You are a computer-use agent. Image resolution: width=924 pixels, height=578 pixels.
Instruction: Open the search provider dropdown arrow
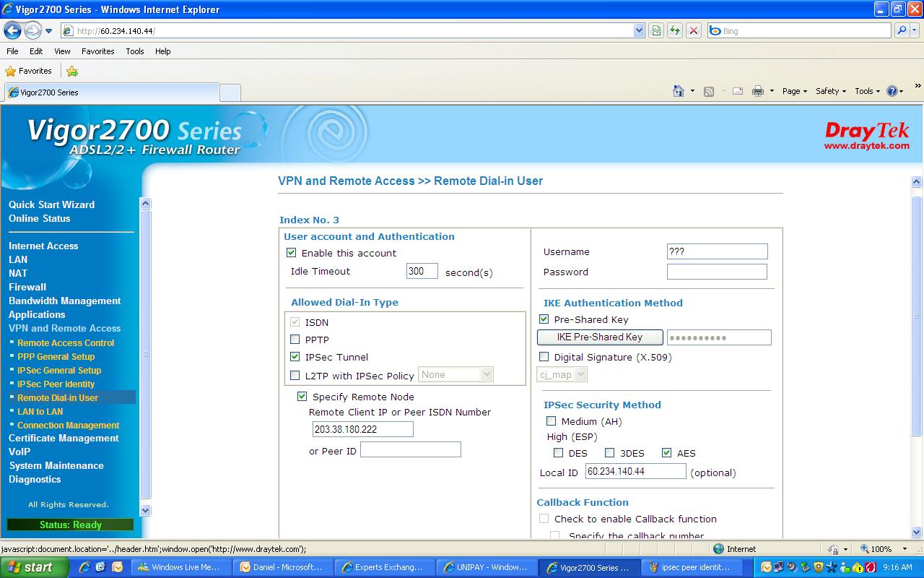[x=915, y=30]
